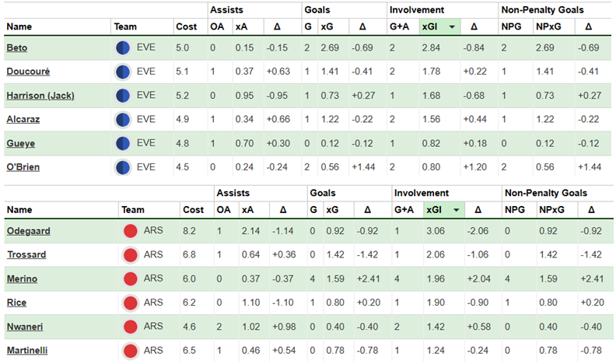This screenshot has width=616, height=364.
Task: Click the Everton badge in Beto's row
Action: (x=122, y=48)
